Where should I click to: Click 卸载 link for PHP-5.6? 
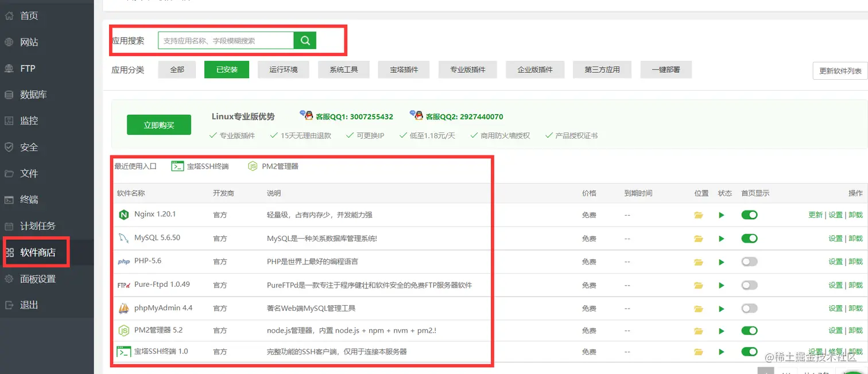point(855,262)
